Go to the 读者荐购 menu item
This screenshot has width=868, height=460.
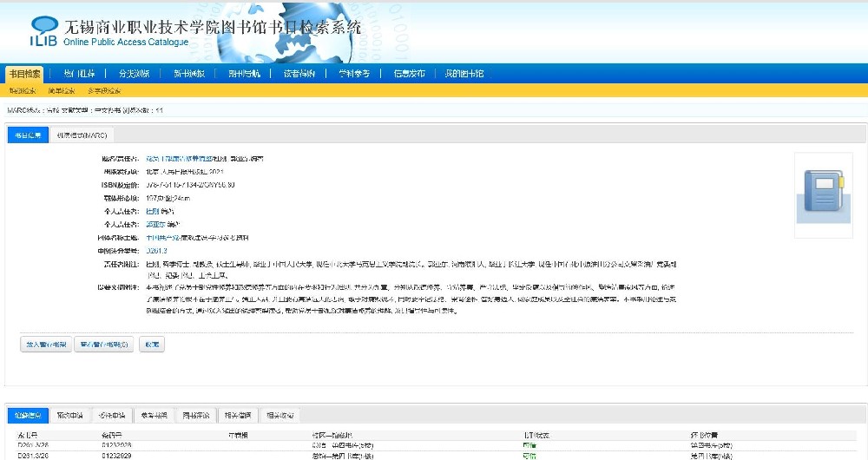point(299,74)
